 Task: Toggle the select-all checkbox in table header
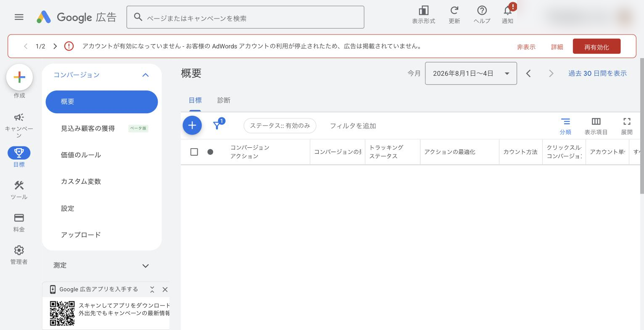point(194,152)
